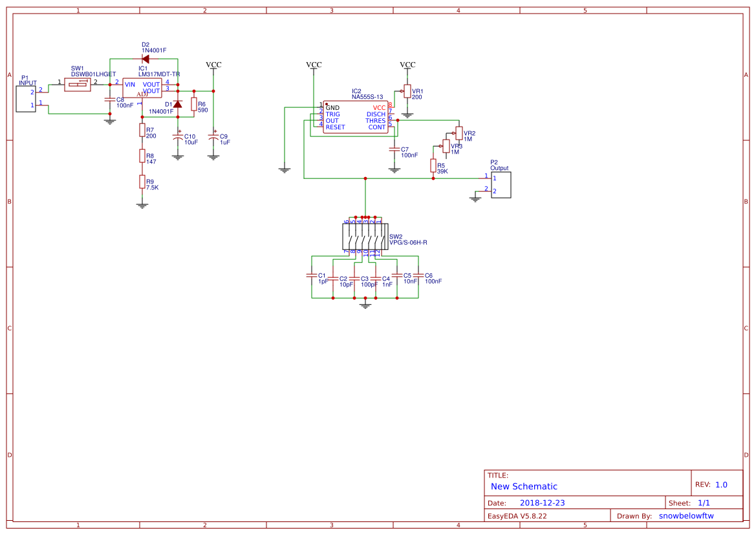This screenshot has height=535, width=756.
Task: Select connector P2 labeled Output
Action: click(501, 185)
